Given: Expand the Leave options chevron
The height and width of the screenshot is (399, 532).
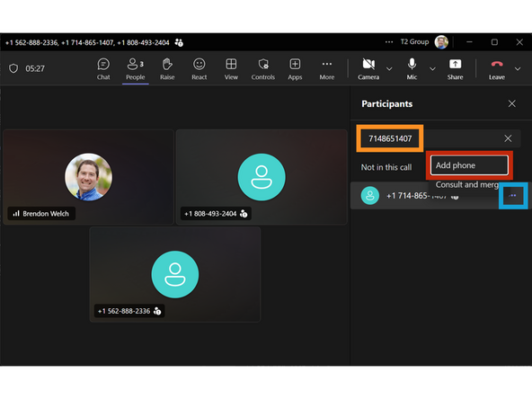Looking at the screenshot, I should (518, 69).
